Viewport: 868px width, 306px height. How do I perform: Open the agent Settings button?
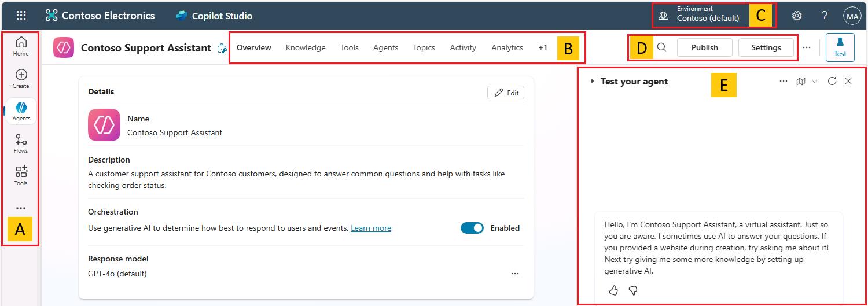pyautogui.click(x=766, y=47)
